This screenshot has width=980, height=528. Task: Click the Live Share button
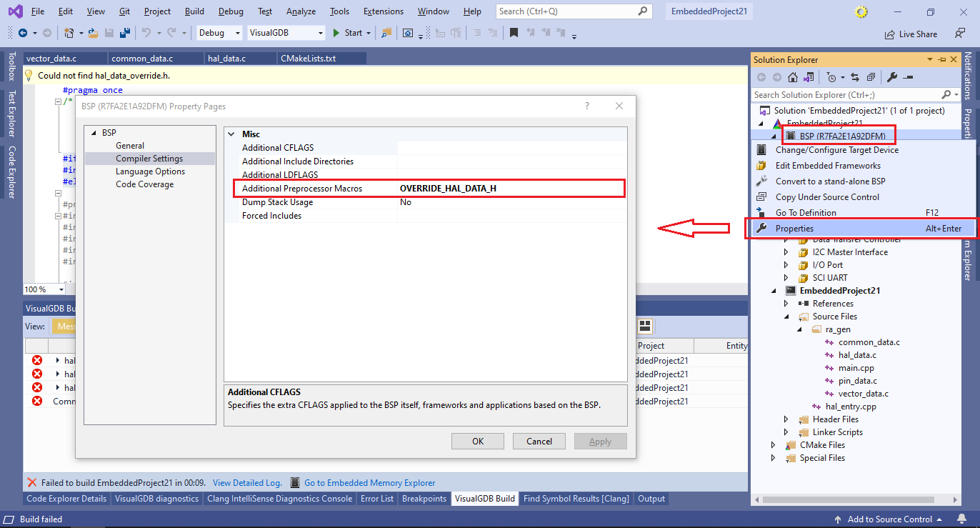pyautogui.click(x=911, y=34)
